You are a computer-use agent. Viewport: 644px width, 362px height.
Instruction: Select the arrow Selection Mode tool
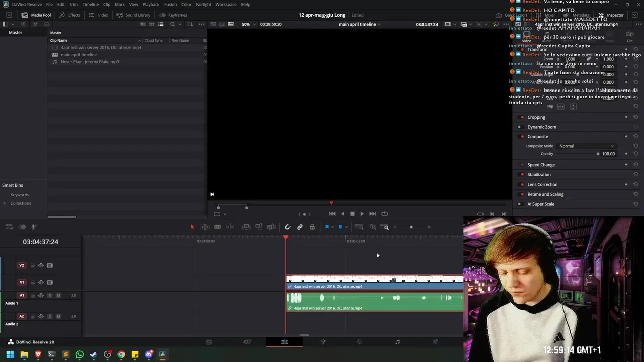point(192,227)
